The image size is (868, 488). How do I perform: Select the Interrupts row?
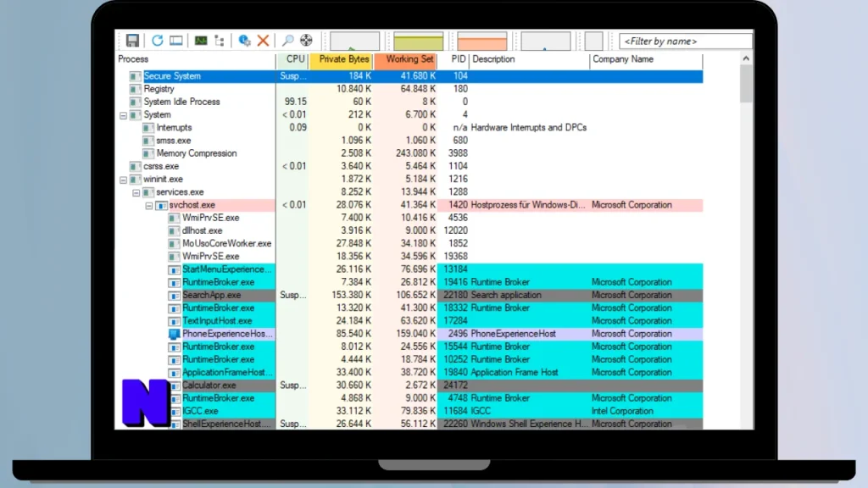pos(409,128)
